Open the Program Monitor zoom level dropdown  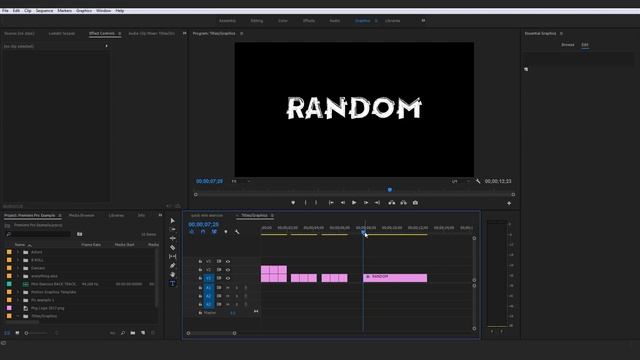pyautogui.click(x=241, y=181)
